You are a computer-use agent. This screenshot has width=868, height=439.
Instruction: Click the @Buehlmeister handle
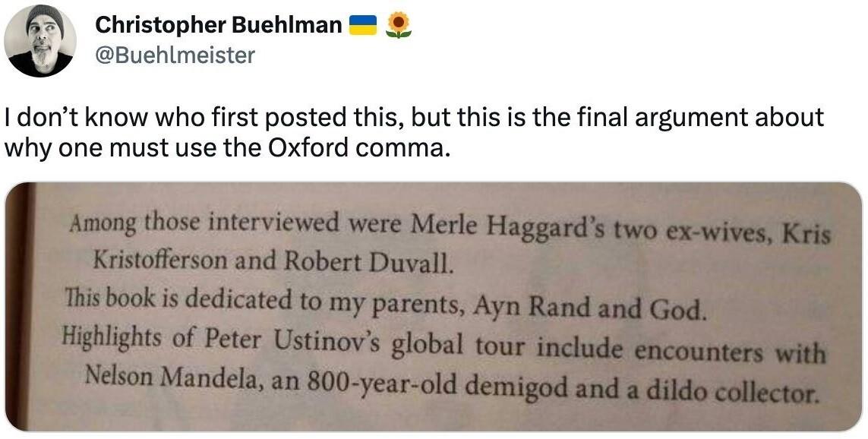(x=175, y=55)
